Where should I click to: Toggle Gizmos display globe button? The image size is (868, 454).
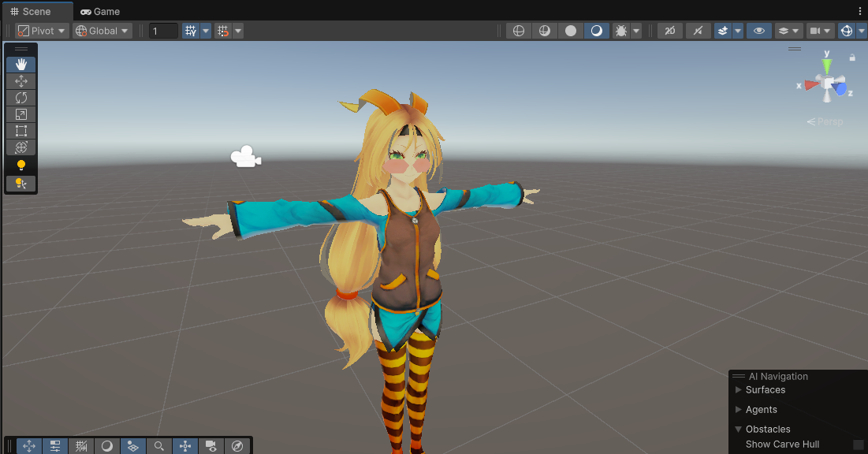(847, 31)
